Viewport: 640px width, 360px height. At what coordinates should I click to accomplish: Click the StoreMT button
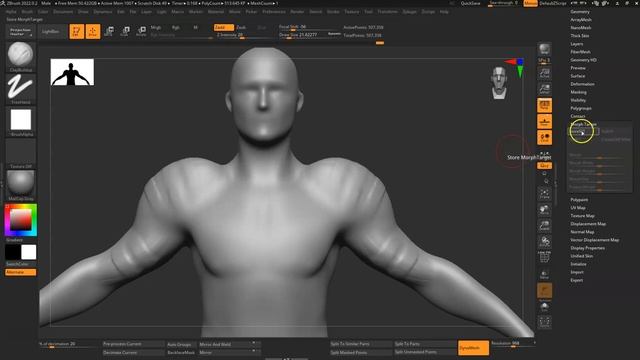point(584,131)
